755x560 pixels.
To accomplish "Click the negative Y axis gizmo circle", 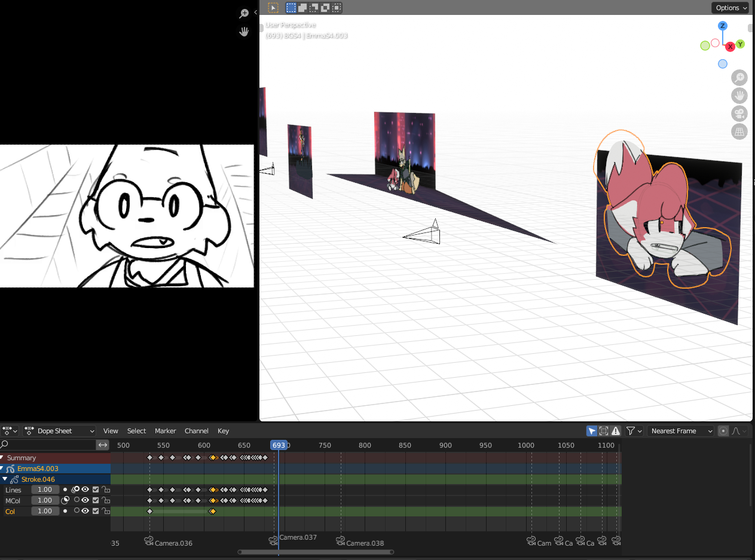I will [705, 45].
